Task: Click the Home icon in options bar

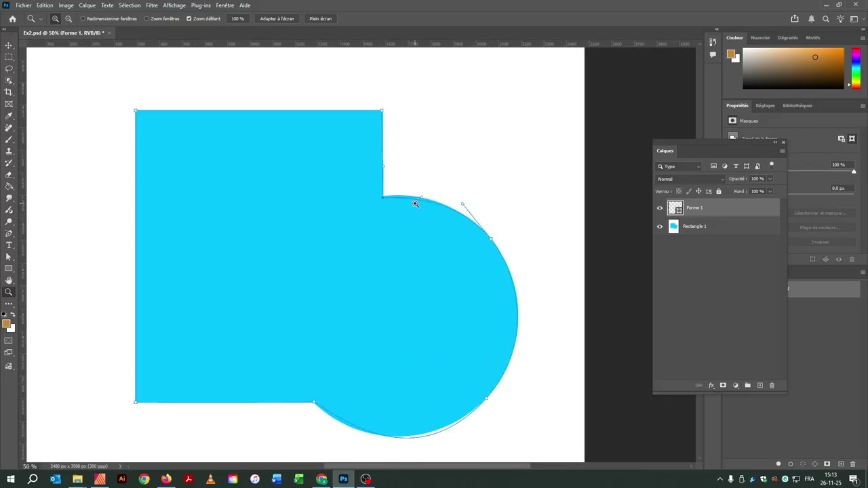Action: point(12,19)
